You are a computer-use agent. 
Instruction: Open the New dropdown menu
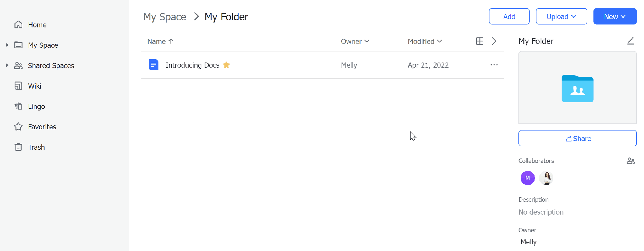click(615, 16)
